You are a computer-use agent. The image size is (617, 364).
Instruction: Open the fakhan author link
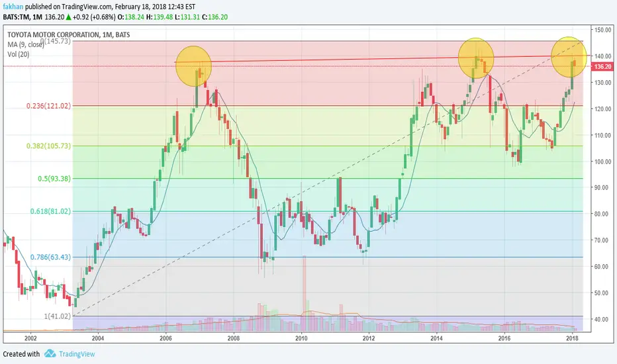(x=13, y=7)
